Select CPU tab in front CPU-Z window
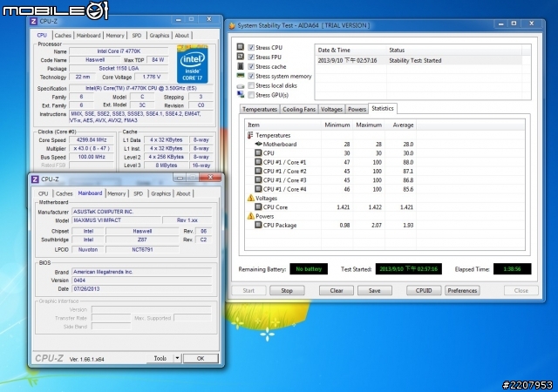Image resolution: width=558 pixels, height=392 pixels. pyautogui.click(x=43, y=193)
